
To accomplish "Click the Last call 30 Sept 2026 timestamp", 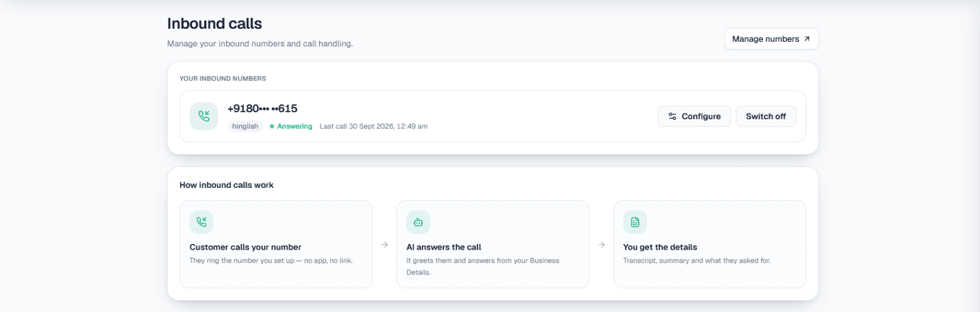I will pyautogui.click(x=374, y=126).
